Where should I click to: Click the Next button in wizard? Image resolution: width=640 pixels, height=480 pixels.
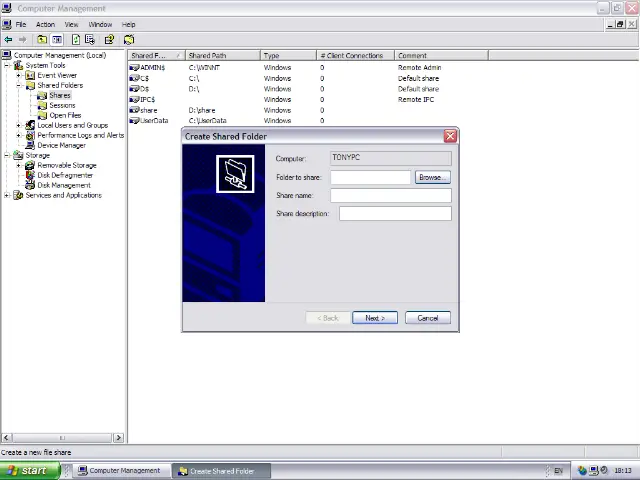[x=374, y=318]
